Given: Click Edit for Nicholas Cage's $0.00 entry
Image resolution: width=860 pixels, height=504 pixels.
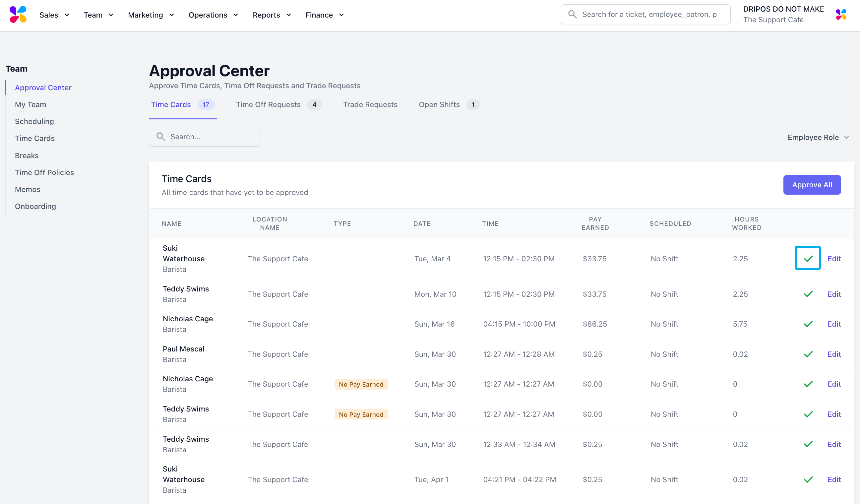Looking at the screenshot, I should (834, 384).
